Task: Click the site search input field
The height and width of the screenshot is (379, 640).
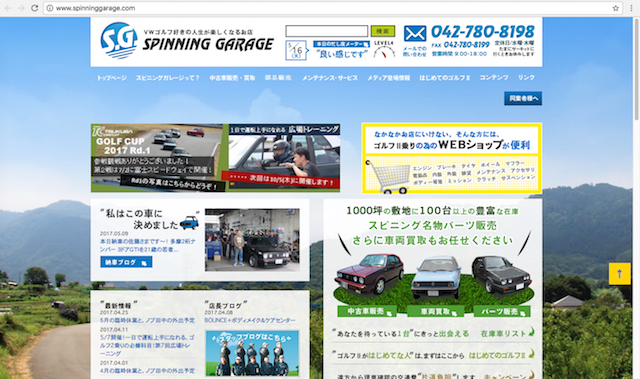Action: [x=327, y=31]
